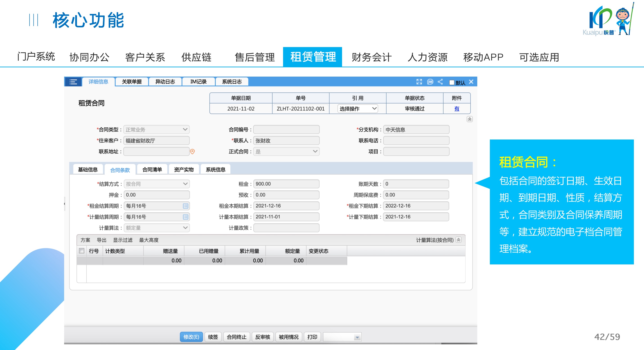
Task: Switch to the 关联单据 tab
Action: pyautogui.click(x=131, y=82)
